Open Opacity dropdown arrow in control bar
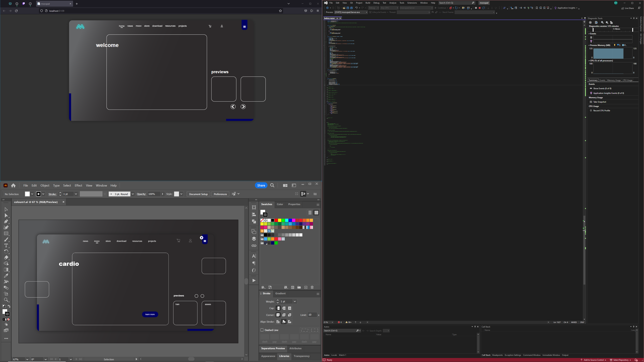Image resolution: width=644 pixels, height=362 pixels. tap(163, 194)
